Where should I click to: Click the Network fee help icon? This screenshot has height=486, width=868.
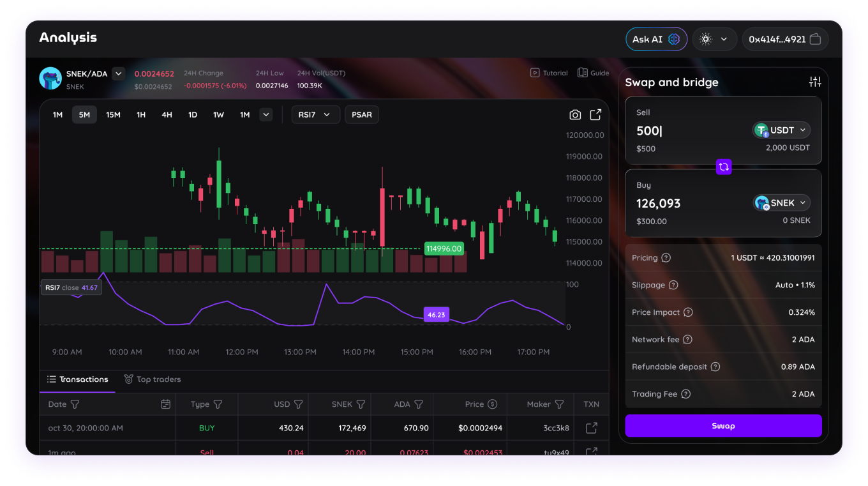point(688,339)
